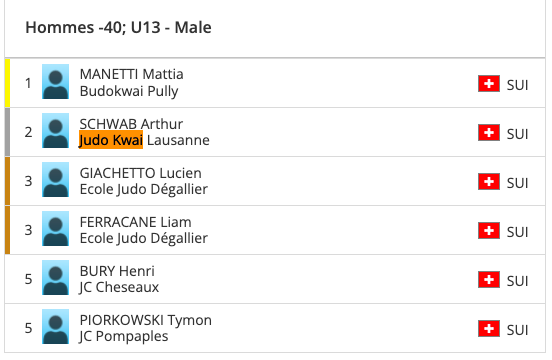Click GIACHETTO Lucien's profile avatar
Screen dimensions: 552x360
click(56, 179)
